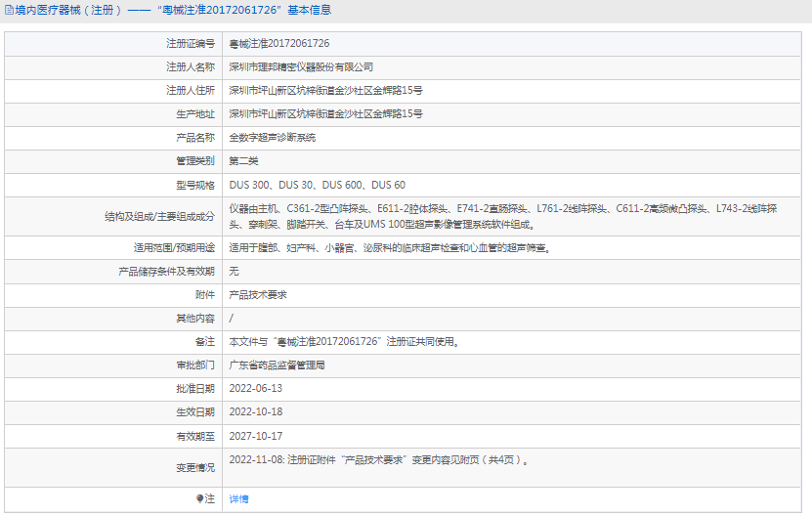Select the structure description starting with 仪器由主机
812x516 pixels.
click(503, 217)
